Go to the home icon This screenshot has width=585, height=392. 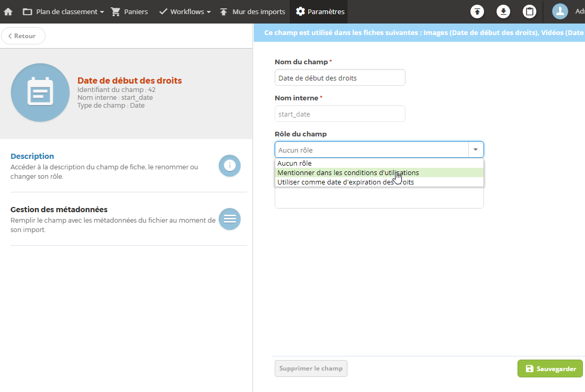(8, 11)
